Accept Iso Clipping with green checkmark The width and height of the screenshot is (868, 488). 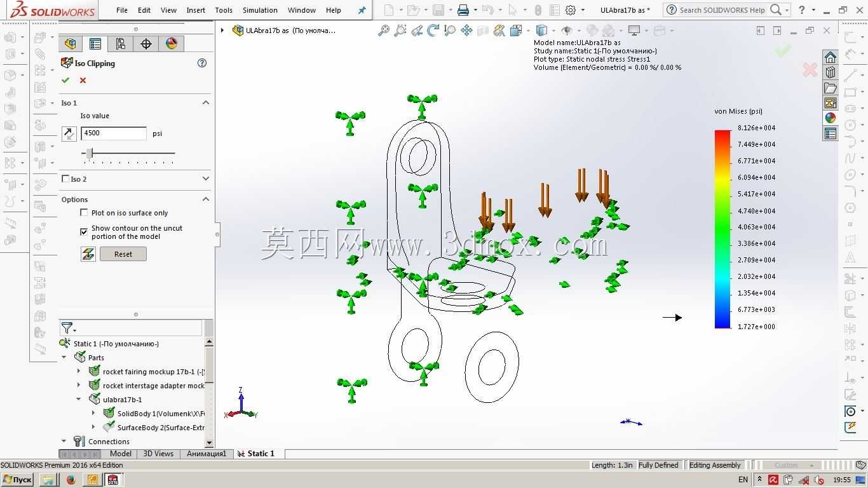point(65,80)
